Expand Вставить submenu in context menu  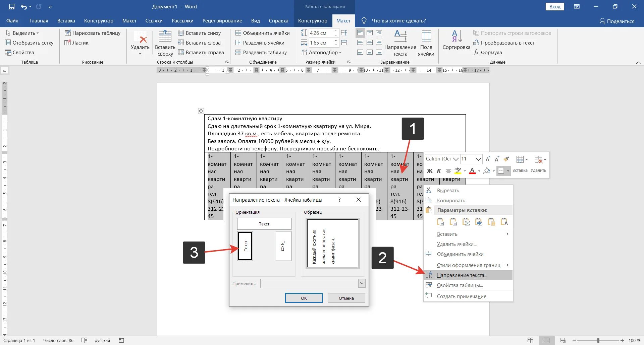[468, 234]
